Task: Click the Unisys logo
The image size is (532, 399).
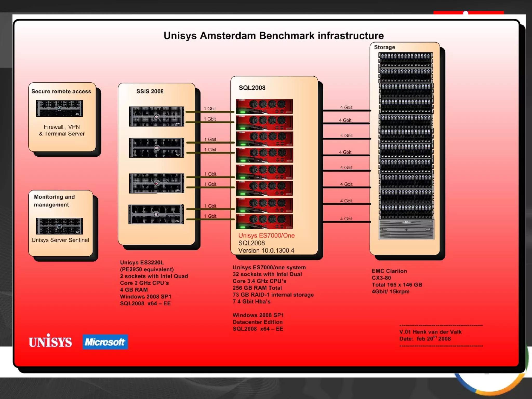Action: pos(50,341)
